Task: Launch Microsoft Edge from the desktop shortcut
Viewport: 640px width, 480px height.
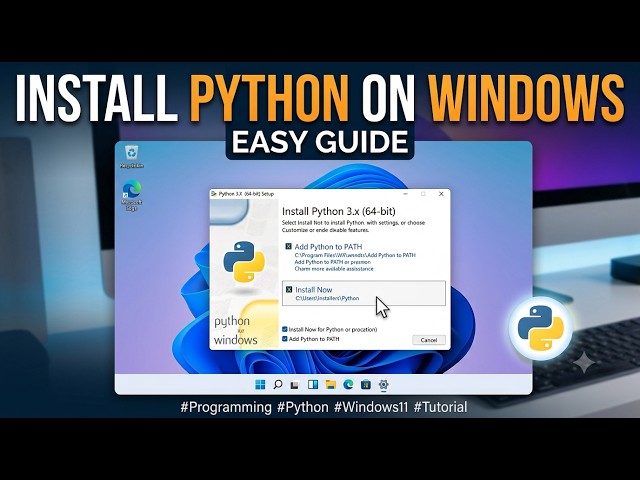Action: point(131,196)
